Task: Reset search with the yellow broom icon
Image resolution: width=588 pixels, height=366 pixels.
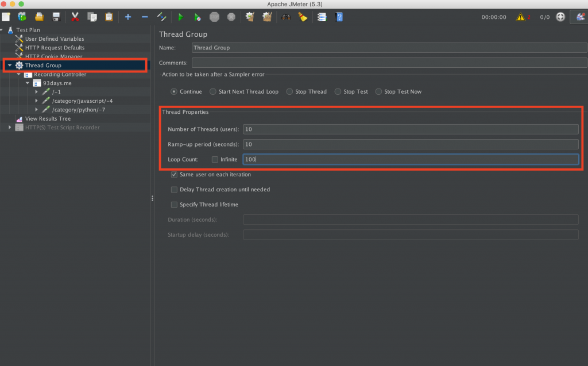Action: click(x=303, y=17)
